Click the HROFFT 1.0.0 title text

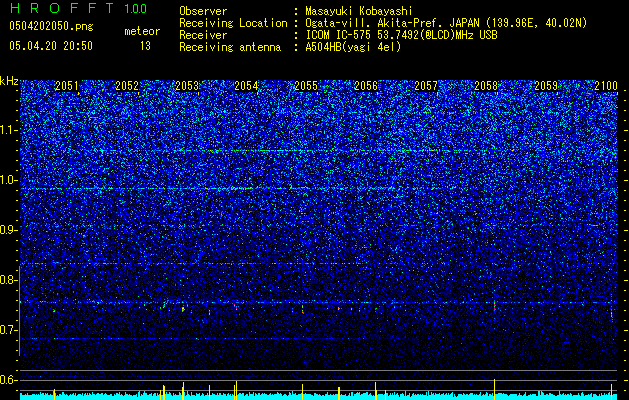click(x=78, y=8)
